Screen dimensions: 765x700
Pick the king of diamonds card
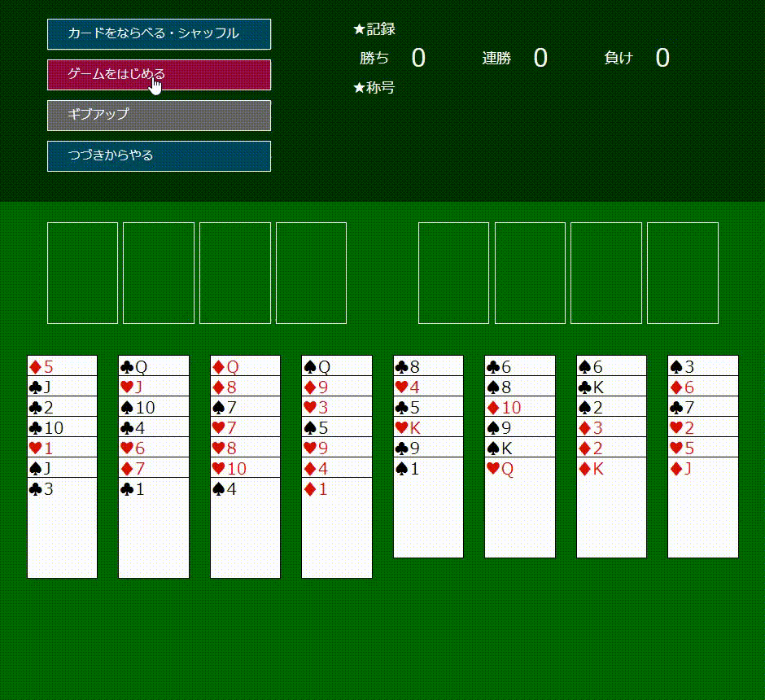(x=611, y=506)
